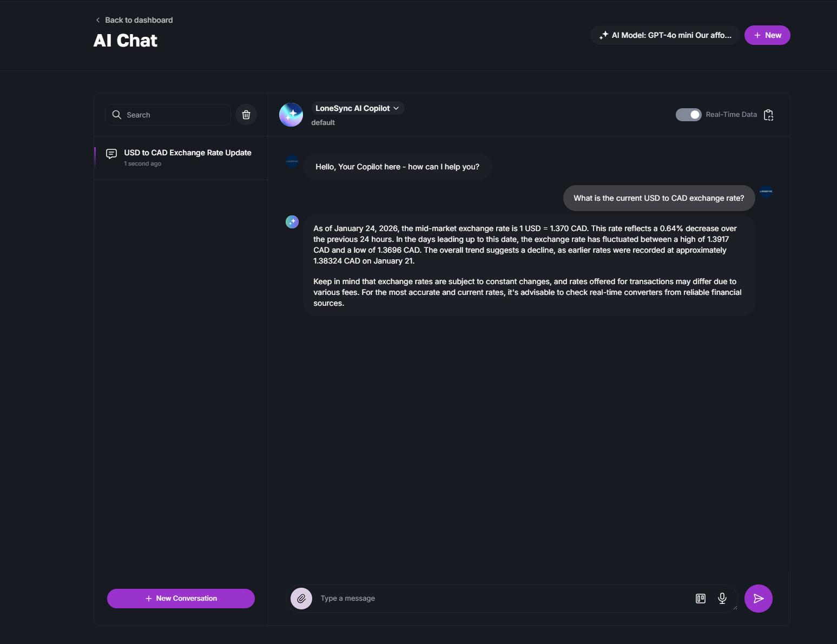The width and height of the screenshot is (837, 644).
Task: Open the AI Model GPT-4o mini selector
Action: (665, 35)
